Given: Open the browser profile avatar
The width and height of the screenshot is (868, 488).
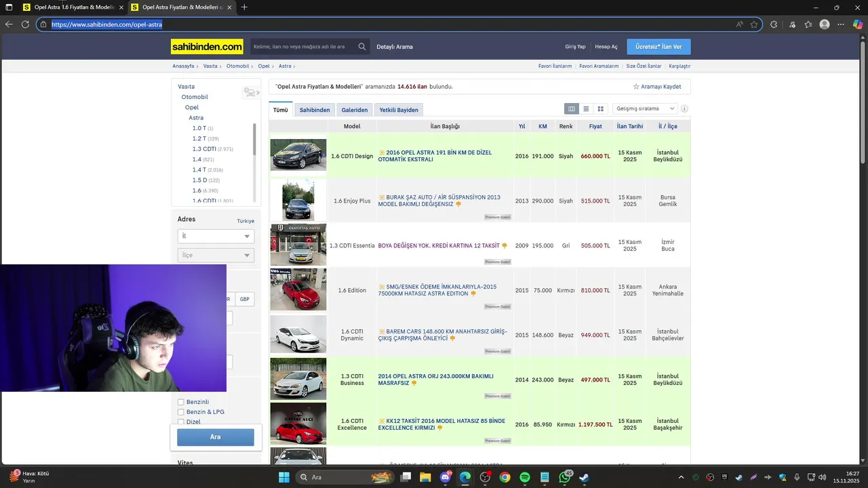Looking at the screenshot, I should (x=825, y=24).
